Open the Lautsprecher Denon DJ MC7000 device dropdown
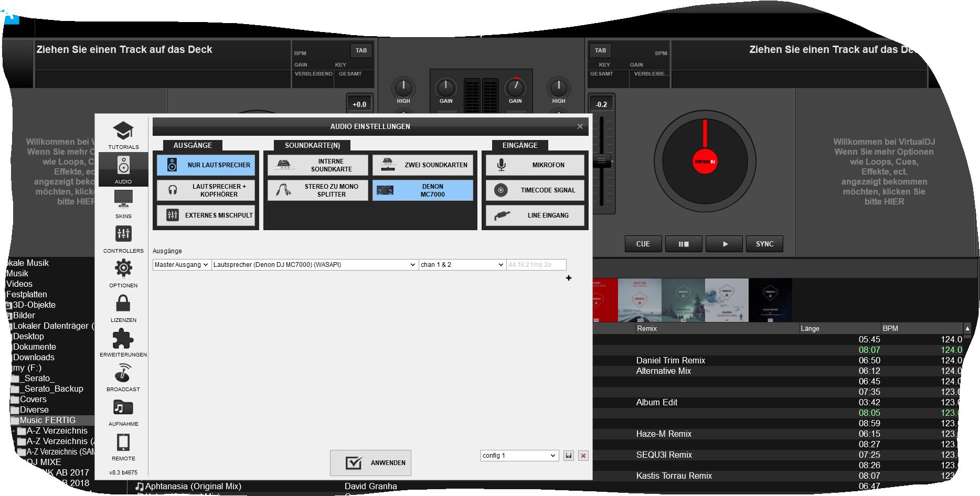Image resolution: width=980 pixels, height=496 pixels. click(315, 265)
